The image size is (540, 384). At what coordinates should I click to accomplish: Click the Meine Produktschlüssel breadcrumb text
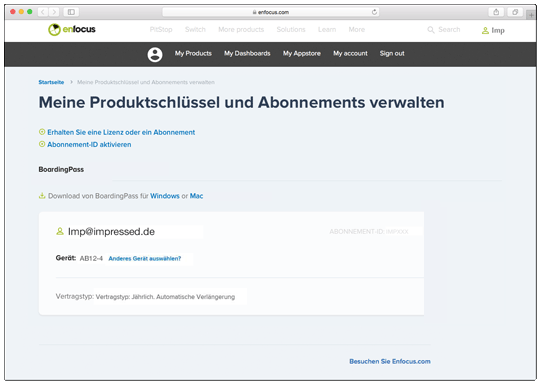coord(146,82)
